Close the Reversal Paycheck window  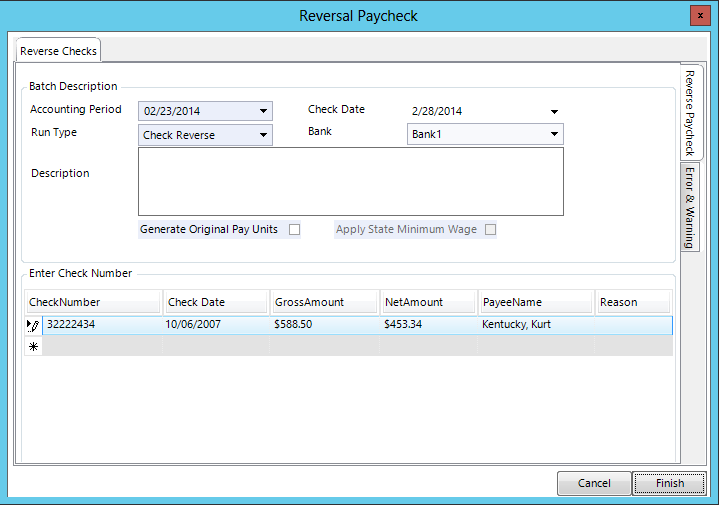click(700, 16)
